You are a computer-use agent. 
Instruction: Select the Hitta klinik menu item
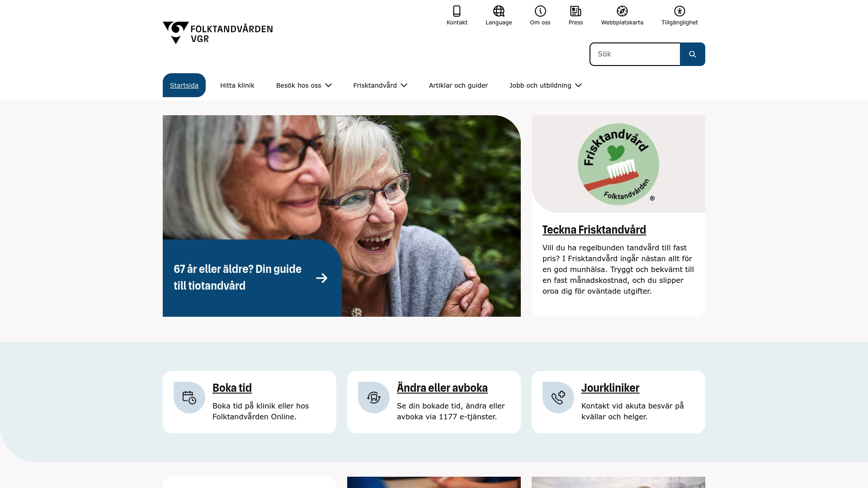tap(237, 85)
